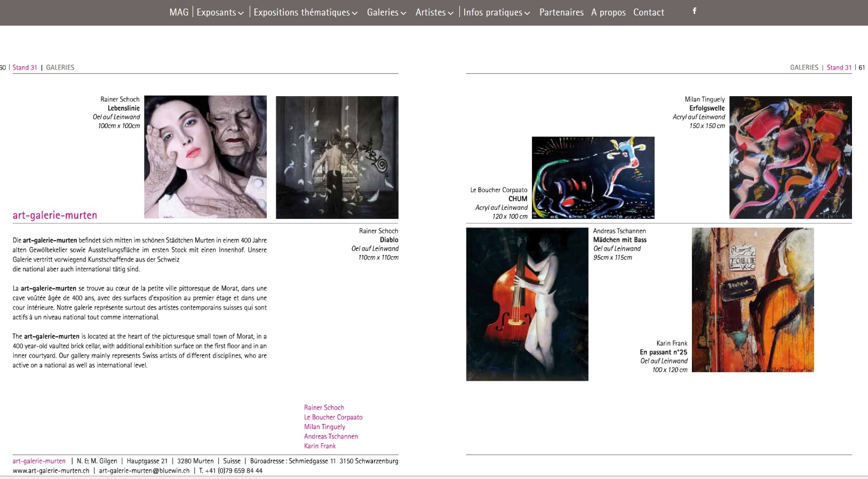868x479 pixels.
Task: Click the Stand 31 label on the right page
Action: coord(839,67)
